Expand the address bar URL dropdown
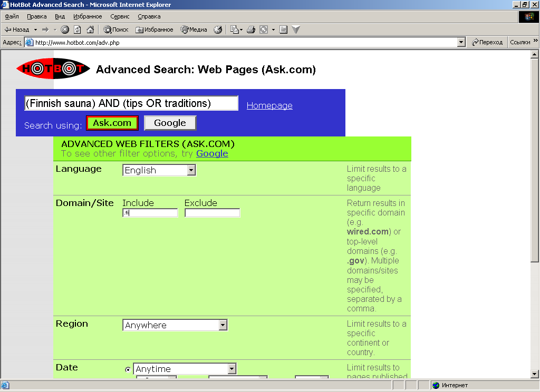The image size is (540, 392). 461,42
